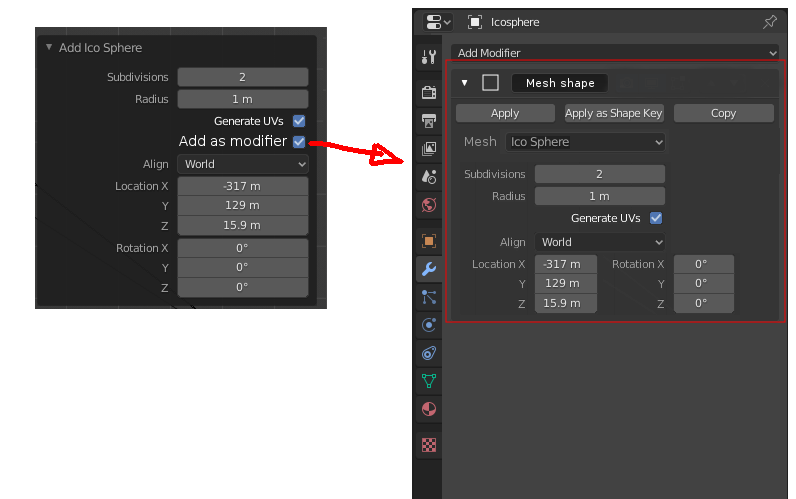
Task: Uncheck Generate UVs in Add Ico Sphere panel
Action: point(299,121)
